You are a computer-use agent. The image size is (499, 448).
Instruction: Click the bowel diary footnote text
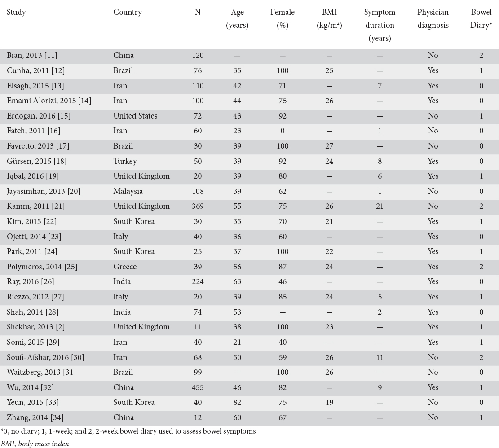128,431
